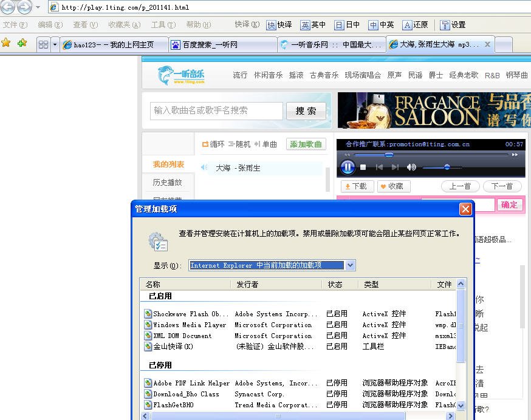Click 下载 to download the song
531x420 pixels.
tap(357, 186)
